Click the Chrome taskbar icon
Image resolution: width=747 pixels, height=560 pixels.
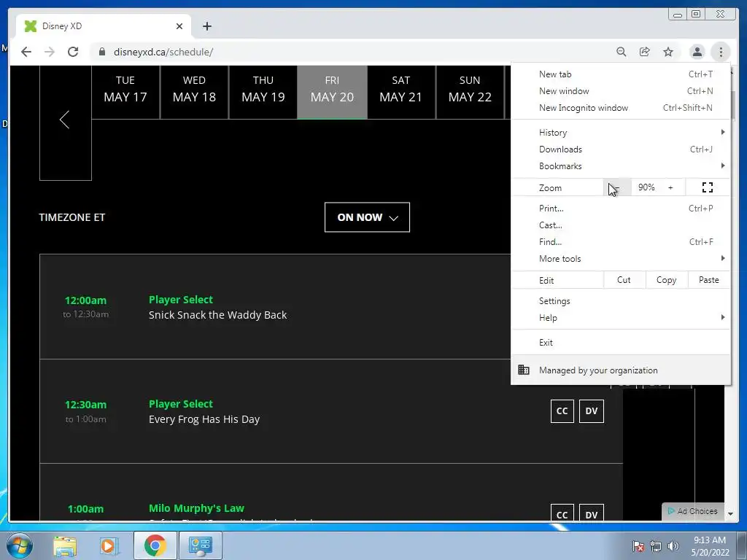pyautogui.click(x=155, y=545)
